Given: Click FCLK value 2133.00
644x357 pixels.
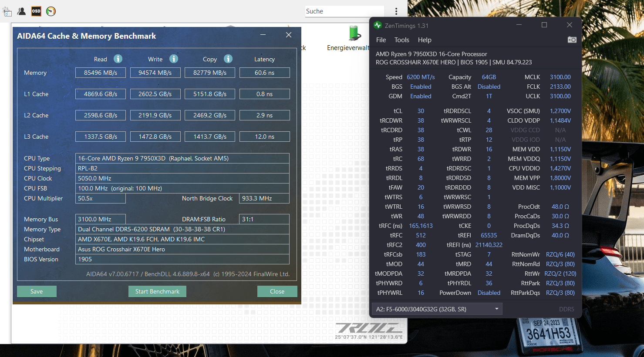Looking at the screenshot, I should point(560,87).
